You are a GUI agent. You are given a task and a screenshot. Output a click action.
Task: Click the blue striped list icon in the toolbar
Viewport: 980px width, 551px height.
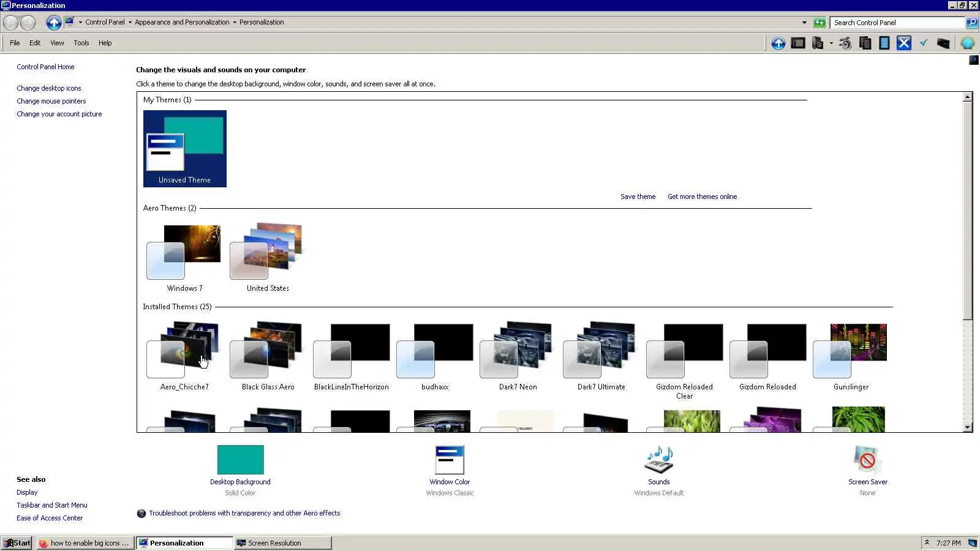pos(884,43)
